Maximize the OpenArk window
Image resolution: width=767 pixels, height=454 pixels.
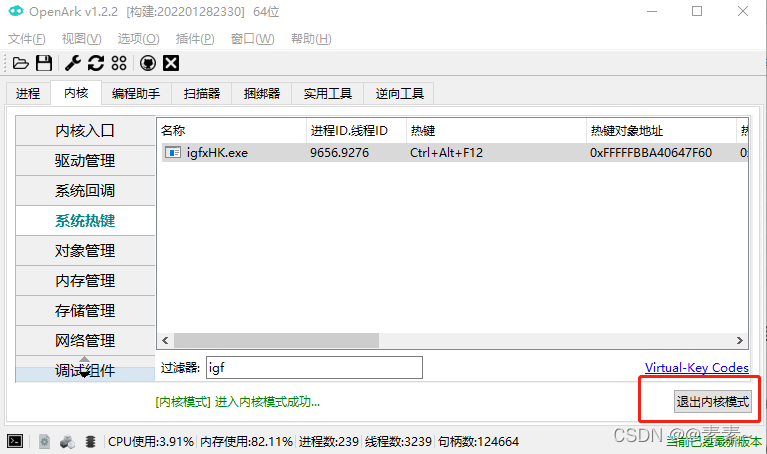point(697,11)
